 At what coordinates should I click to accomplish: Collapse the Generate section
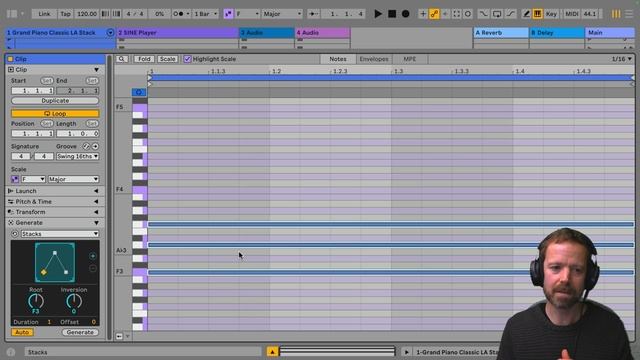pyautogui.click(x=96, y=222)
